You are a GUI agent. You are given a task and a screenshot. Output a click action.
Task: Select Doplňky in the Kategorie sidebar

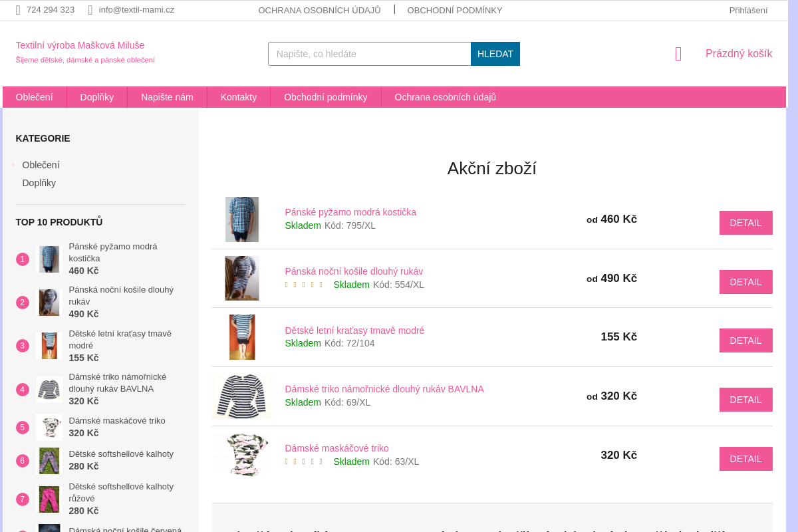pyautogui.click(x=39, y=182)
